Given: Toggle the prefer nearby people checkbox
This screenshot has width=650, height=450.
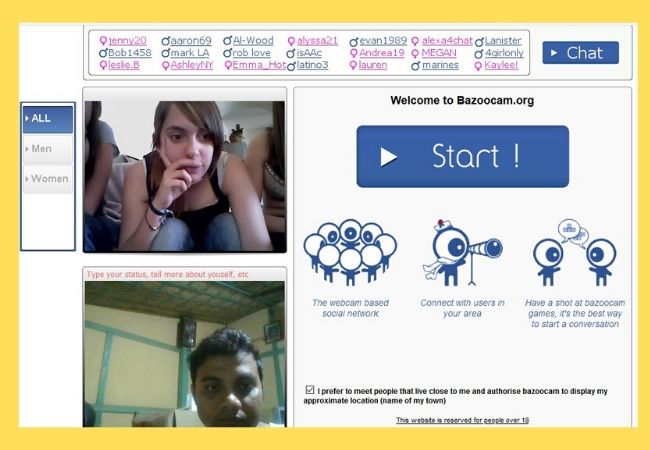Looking at the screenshot, I should pyautogui.click(x=310, y=390).
